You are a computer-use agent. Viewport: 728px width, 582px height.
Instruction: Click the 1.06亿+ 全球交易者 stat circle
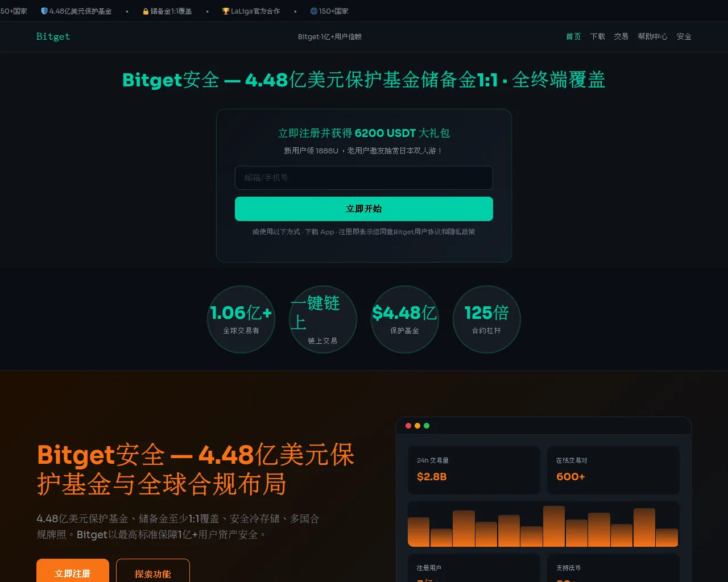click(x=241, y=319)
